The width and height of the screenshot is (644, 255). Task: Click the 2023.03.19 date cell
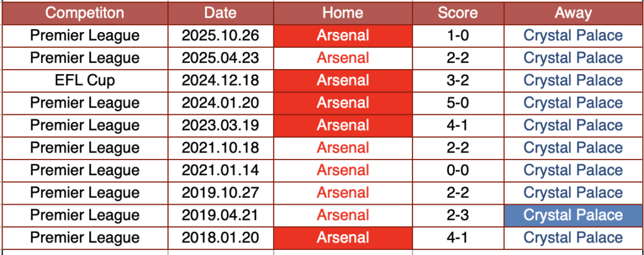(x=220, y=125)
